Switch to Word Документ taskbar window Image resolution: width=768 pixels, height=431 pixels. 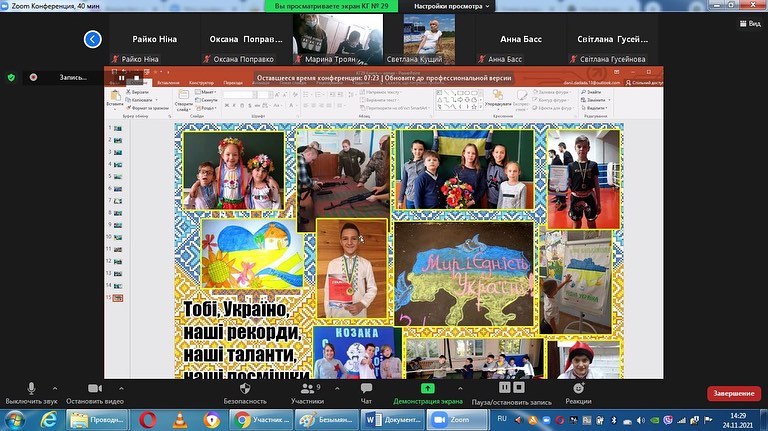tap(393, 420)
